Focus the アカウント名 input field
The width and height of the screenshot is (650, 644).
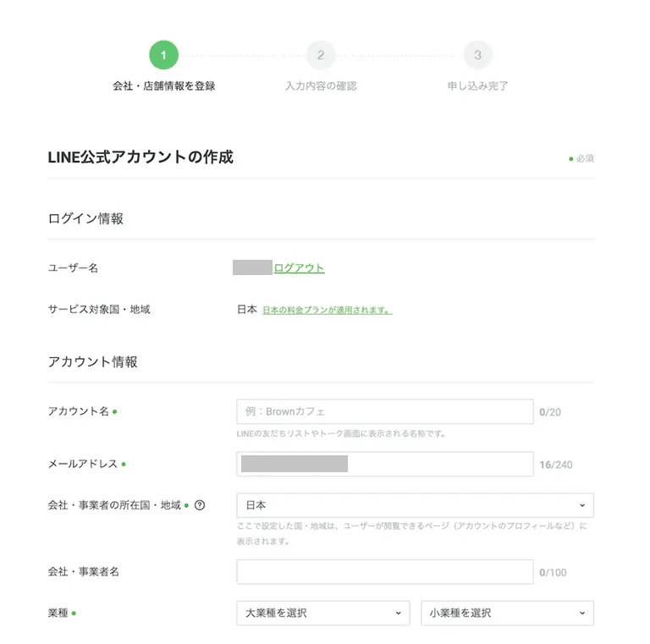tap(385, 412)
